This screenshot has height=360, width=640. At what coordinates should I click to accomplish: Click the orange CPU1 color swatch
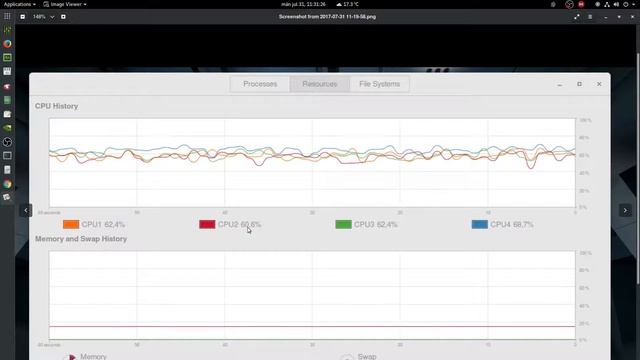(71, 224)
